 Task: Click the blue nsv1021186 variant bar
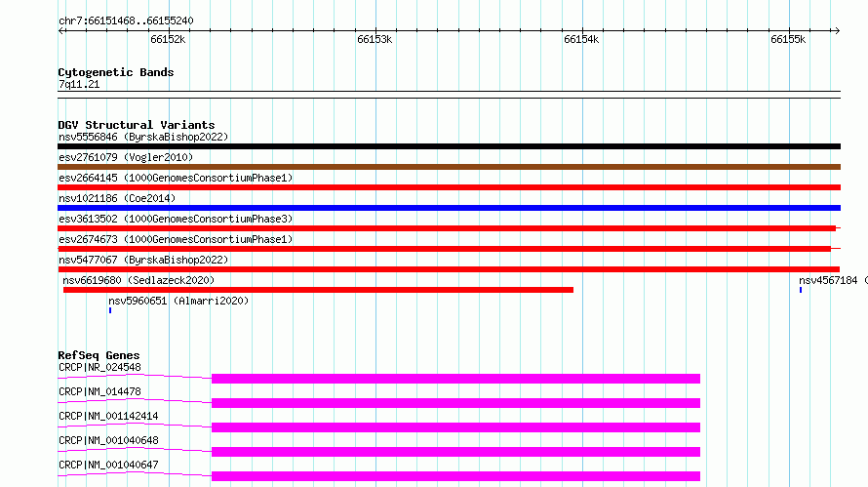(x=449, y=208)
